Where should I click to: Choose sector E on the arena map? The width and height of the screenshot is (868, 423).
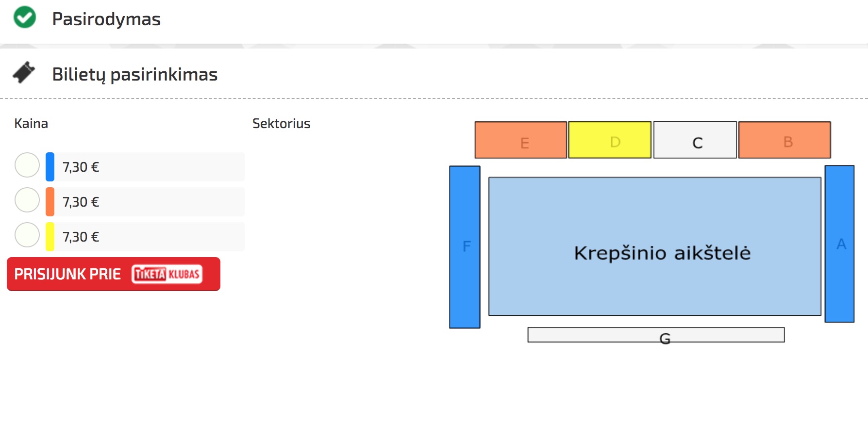click(521, 140)
